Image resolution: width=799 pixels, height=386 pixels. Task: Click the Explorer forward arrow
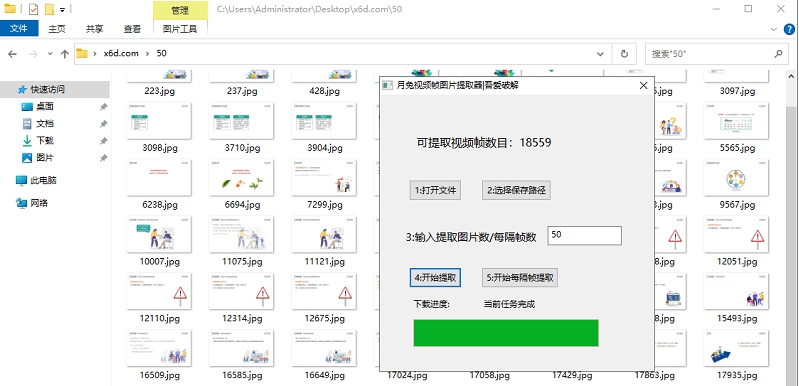[x=33, y=53]
